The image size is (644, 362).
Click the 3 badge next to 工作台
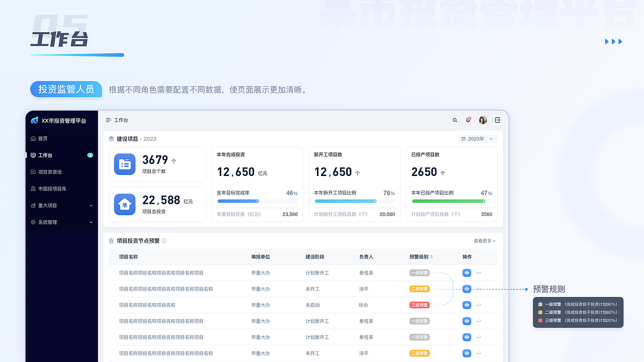90,155
